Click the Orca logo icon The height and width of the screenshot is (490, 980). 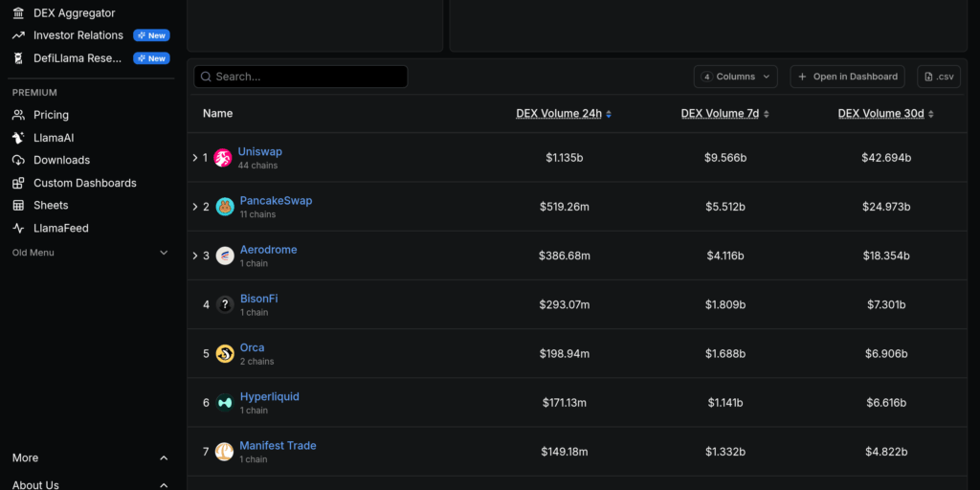[x=225, y=354]
